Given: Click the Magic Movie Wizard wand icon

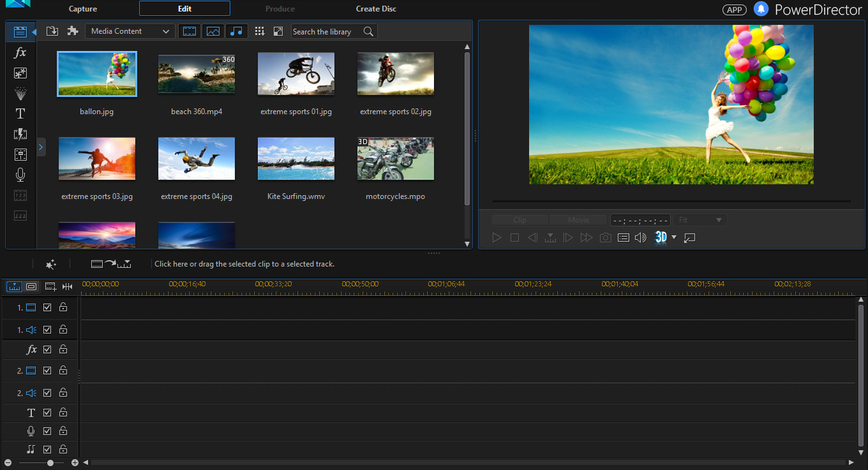Looking at the screenshot, I should pos(51,263).
